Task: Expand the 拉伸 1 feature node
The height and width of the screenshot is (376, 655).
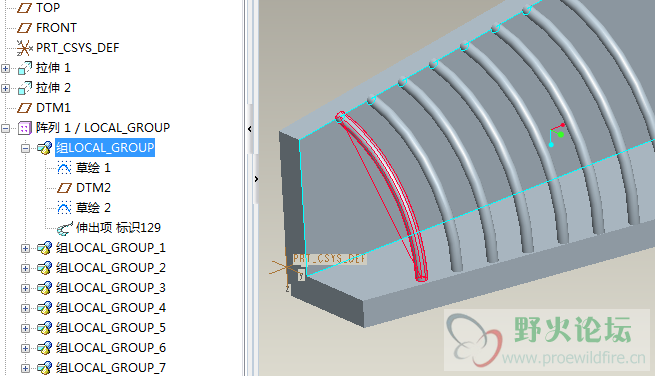Action: pos(5,68)
